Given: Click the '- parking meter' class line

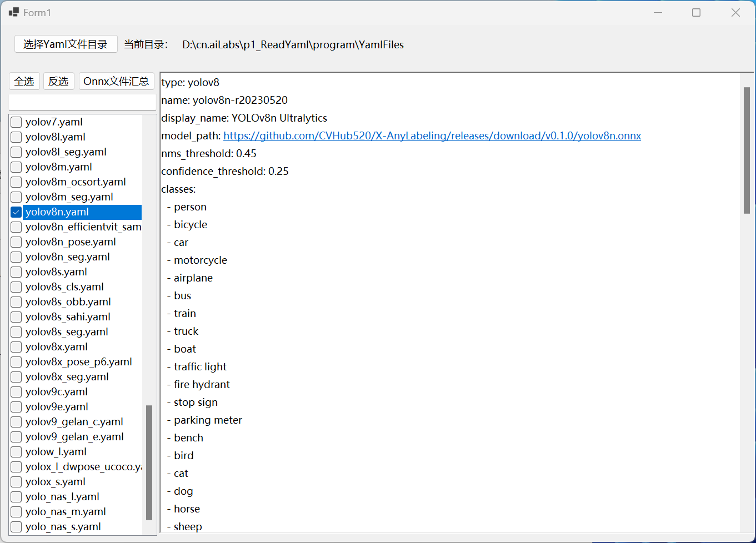Looking at the screenshot, I should 204,420.
